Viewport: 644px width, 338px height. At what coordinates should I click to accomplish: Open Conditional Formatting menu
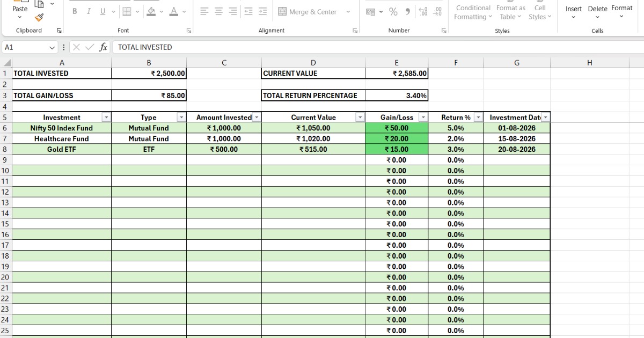(472, 12)
